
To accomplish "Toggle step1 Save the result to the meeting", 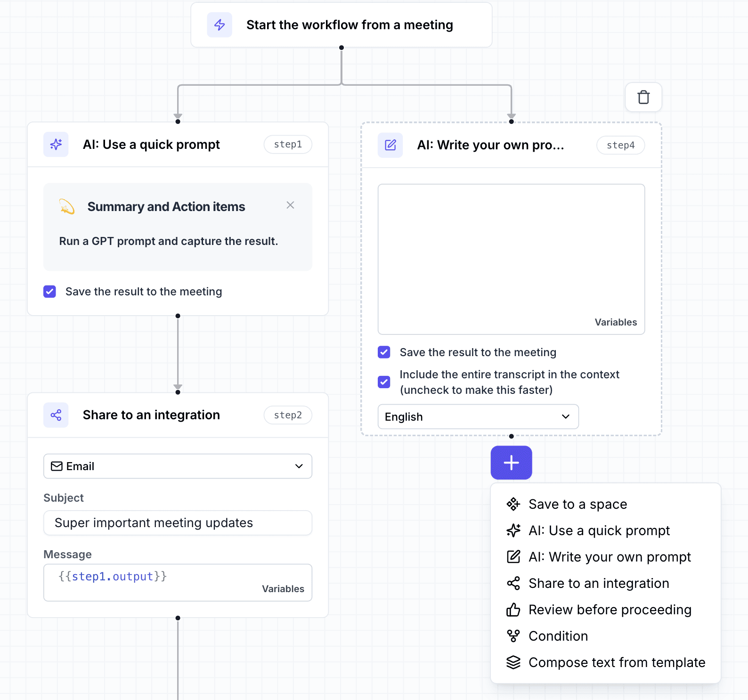I will point(50,292).
